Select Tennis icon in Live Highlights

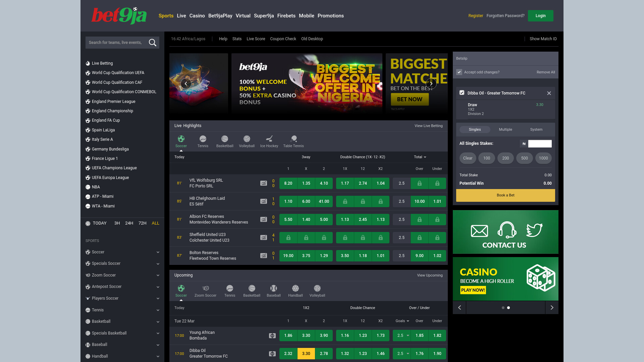coord(203,139)
